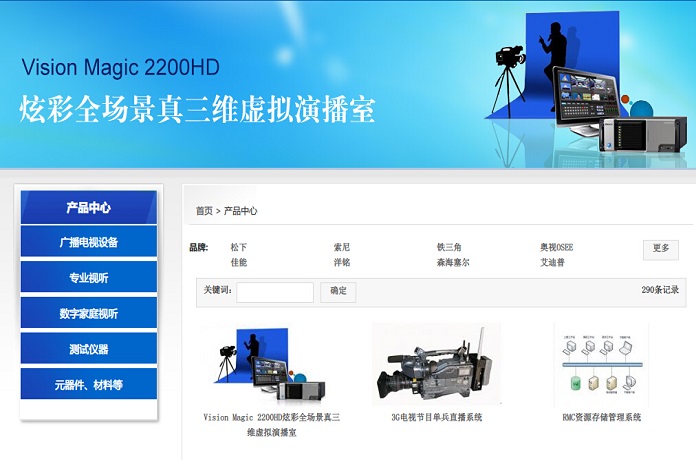The height and width of the screenshot is (460, 696).
Task: Filter products by 佳能
Action: click(239, 263)
